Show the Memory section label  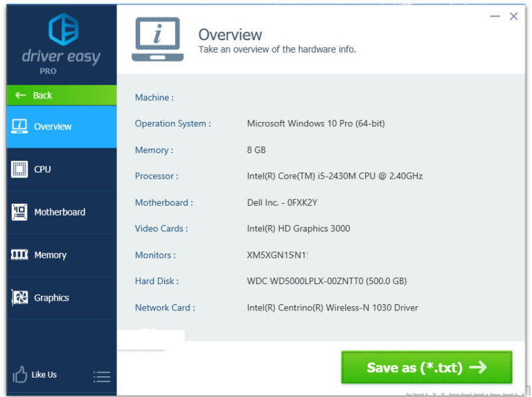click(50, 256)
